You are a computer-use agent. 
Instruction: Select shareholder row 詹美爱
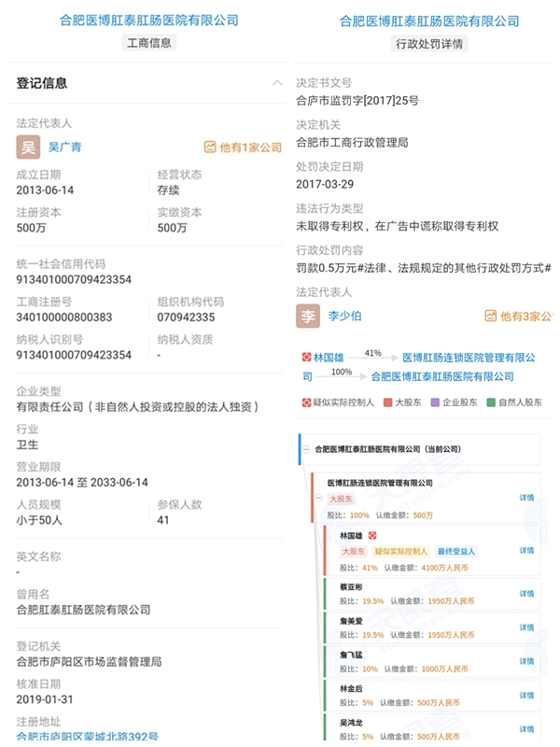(x=433, y=627)
